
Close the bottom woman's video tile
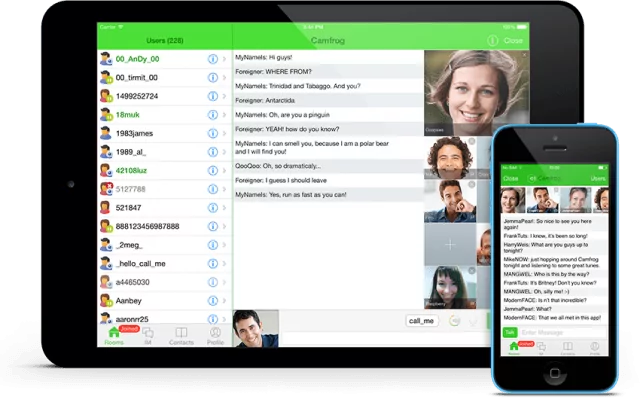pyautogui.click(x=471, y=270)
